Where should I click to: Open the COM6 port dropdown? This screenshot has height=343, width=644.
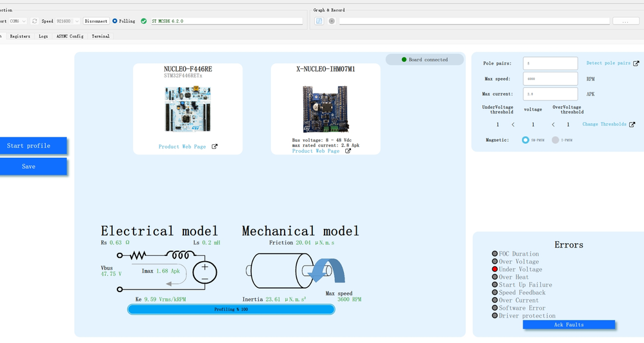[17, 21]
